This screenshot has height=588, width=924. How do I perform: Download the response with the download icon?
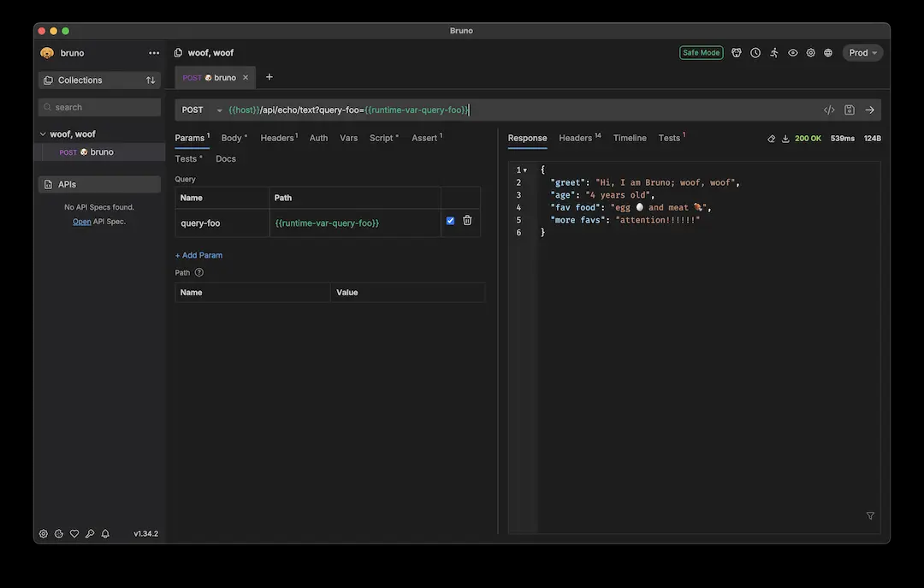coord(785,139)
